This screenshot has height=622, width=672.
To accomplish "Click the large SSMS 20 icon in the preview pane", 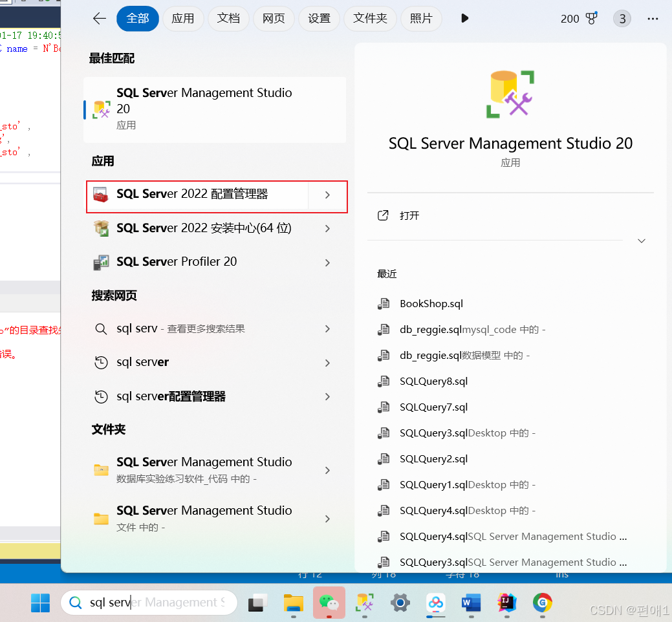I will coord(510,94).
